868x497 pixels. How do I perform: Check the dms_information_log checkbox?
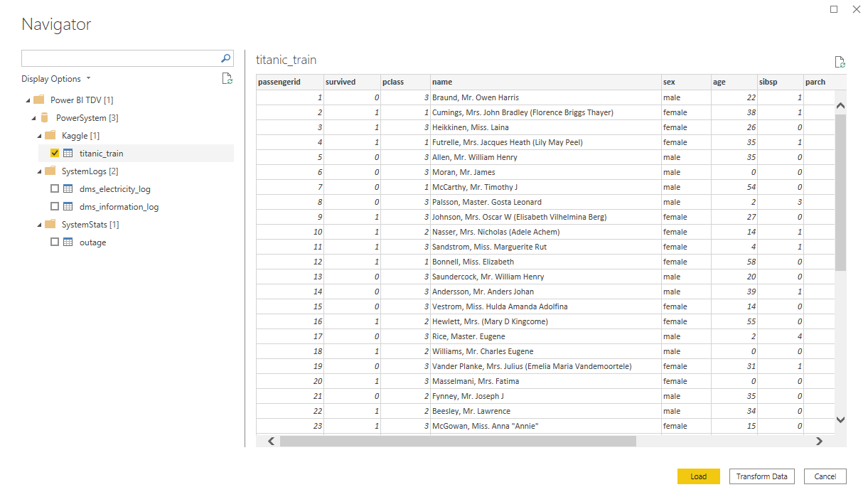click(55, 207)
